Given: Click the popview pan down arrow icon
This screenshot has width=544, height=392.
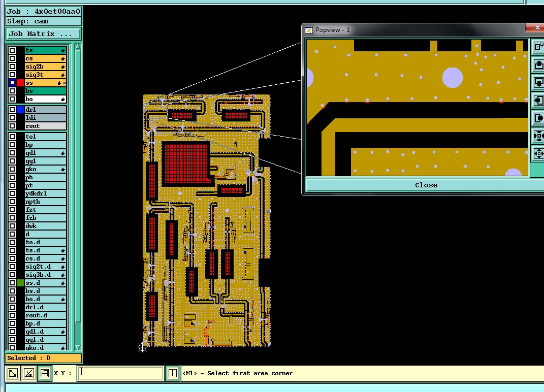Looking at the screenshot, I should coord(538,82).
